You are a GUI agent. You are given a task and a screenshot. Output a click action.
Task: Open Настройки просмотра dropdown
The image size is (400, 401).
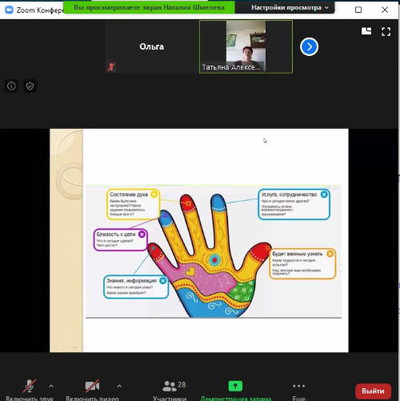289,7
